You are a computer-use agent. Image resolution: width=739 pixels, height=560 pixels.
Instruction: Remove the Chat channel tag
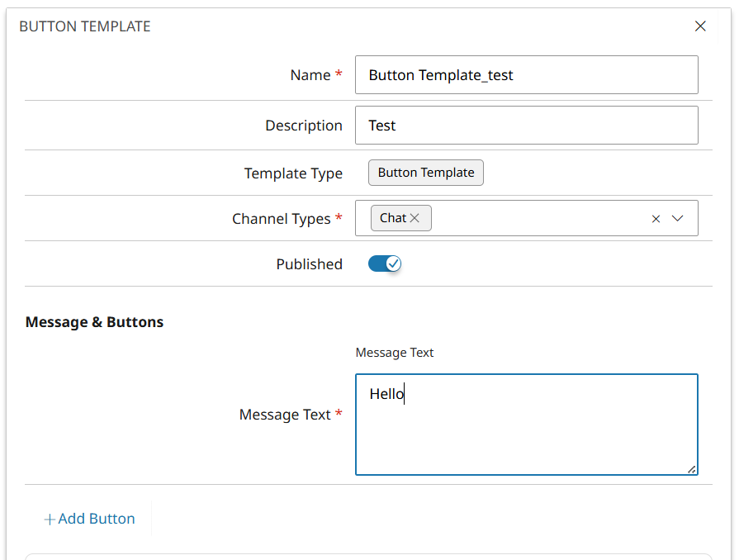click(x=415, y=218)
